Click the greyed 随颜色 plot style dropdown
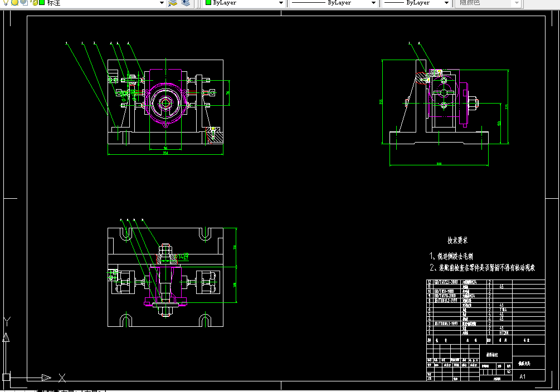The image size is (560, 392). [488, 3]
